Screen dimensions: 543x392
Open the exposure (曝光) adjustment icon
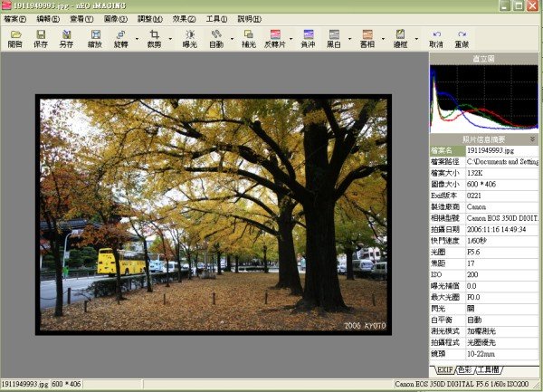point(190,39)
